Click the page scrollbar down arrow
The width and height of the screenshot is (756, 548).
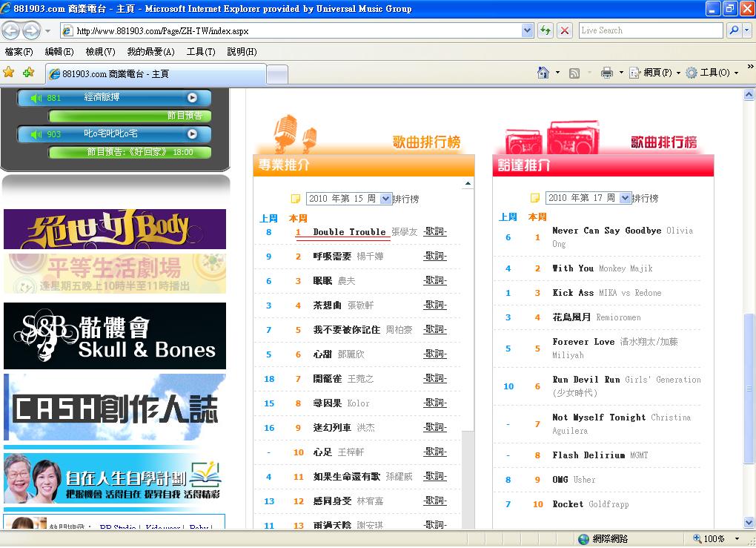[749, 522]
